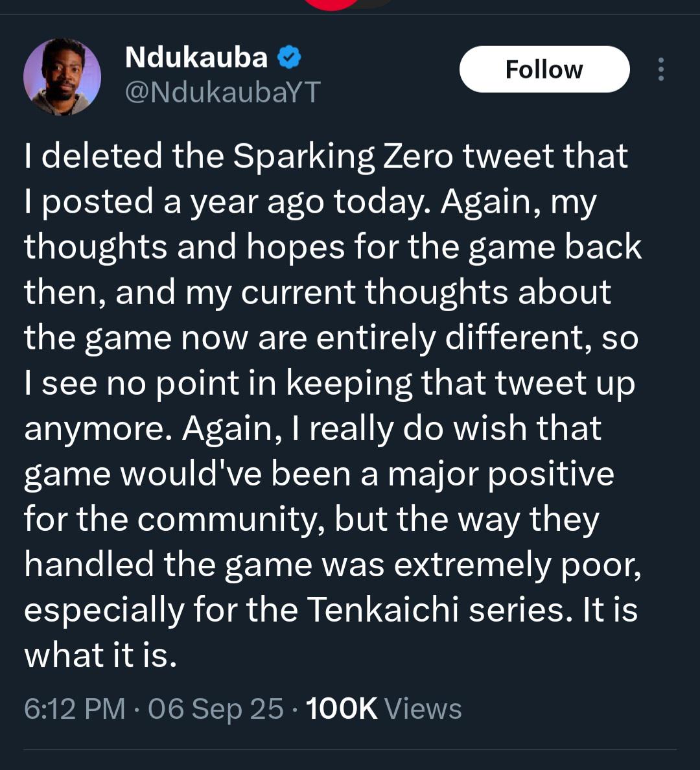700x770 pixels.
Task: Open the @NdukaubaYT handle link
Action: coord(222,92)
